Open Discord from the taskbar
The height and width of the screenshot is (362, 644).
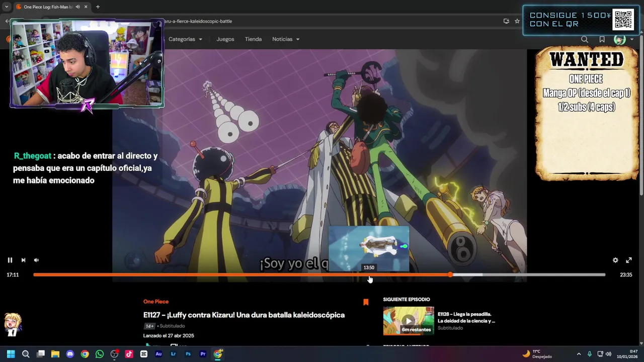point(70,354)
